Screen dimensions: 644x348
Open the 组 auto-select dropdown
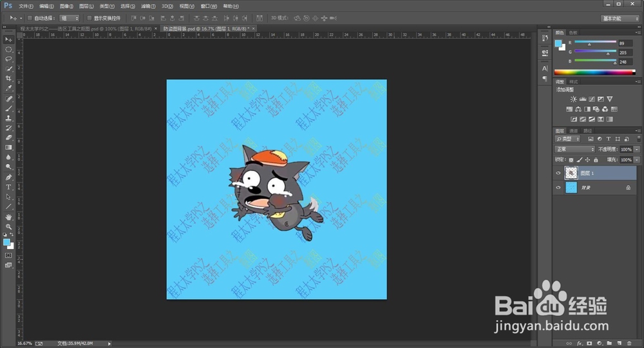69,18
